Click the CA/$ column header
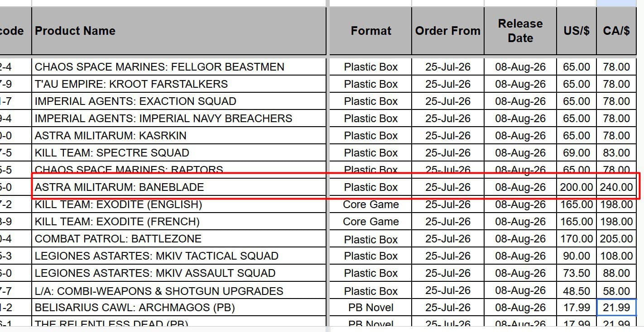Screen dimensions: 644x332 coord(616,31)
